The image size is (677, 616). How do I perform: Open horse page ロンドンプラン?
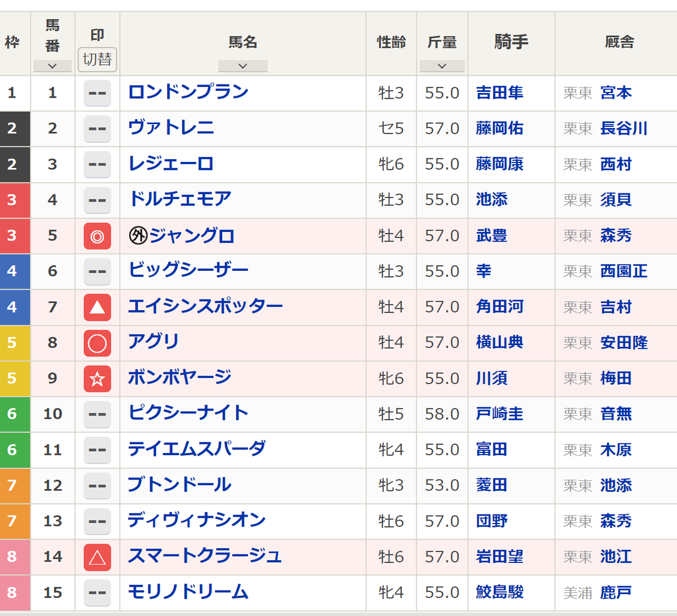click(188, 92)
